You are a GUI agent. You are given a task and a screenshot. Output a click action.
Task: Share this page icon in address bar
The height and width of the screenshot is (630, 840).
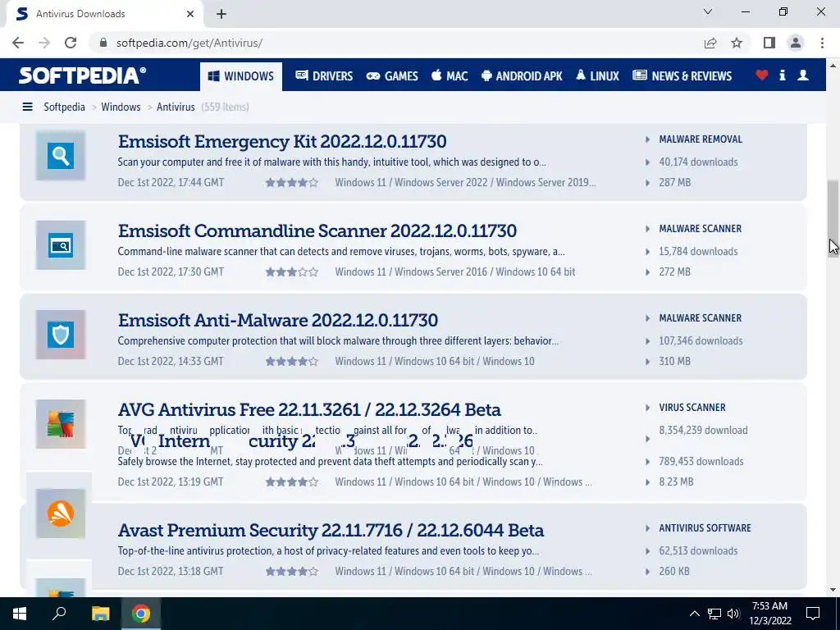[x=710, y=43]
